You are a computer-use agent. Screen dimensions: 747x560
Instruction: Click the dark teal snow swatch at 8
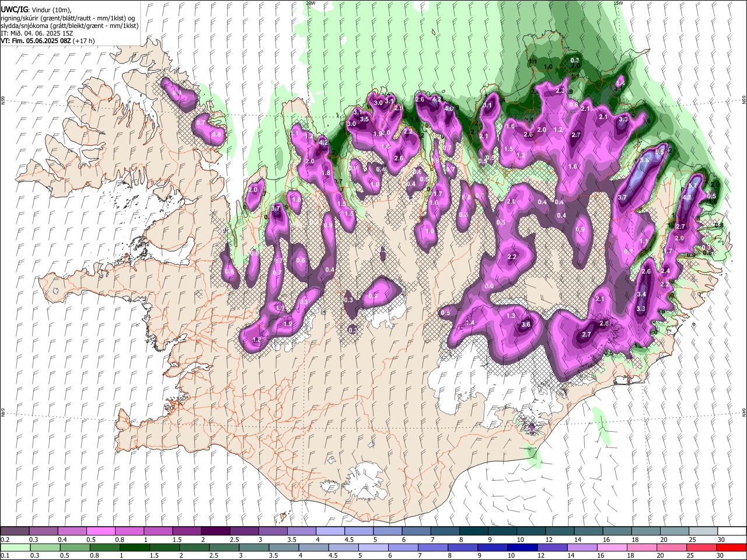(474, 531)
